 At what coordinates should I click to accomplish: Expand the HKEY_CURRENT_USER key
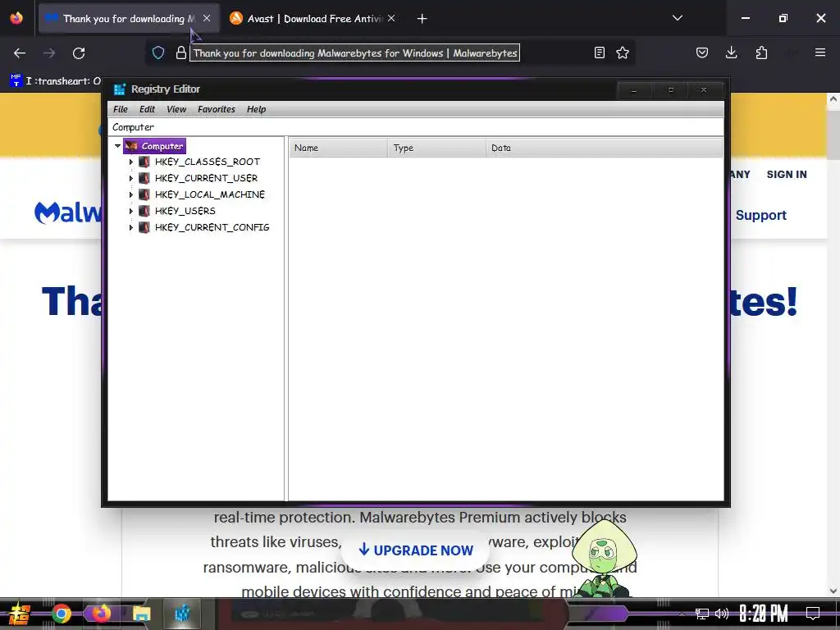[131, 178]
